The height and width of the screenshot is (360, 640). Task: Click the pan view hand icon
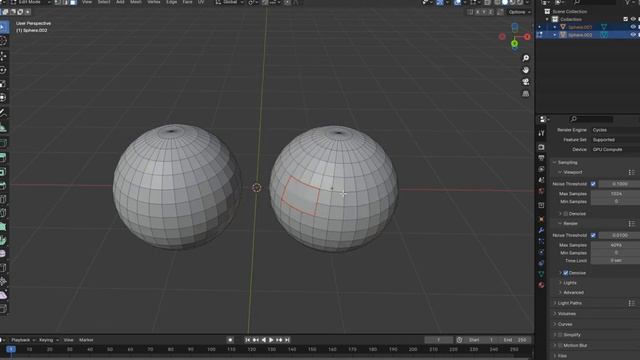[526, 70]
